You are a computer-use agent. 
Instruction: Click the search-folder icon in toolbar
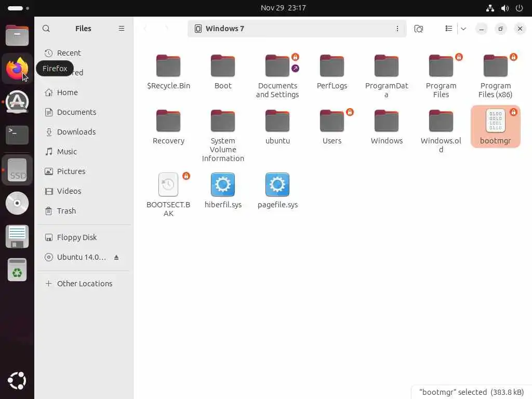pyautogui.click(x=419, y=29)
